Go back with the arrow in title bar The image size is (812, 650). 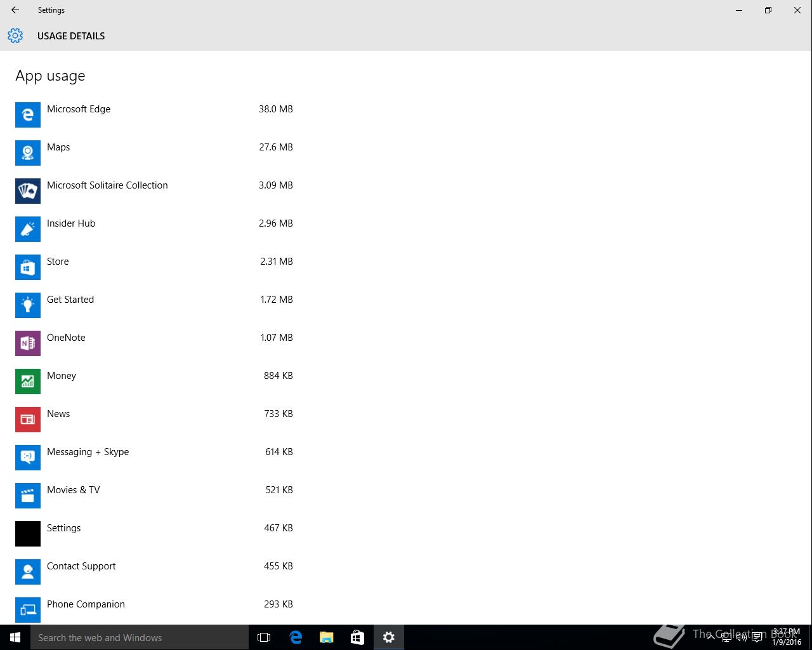click(15, 10)
